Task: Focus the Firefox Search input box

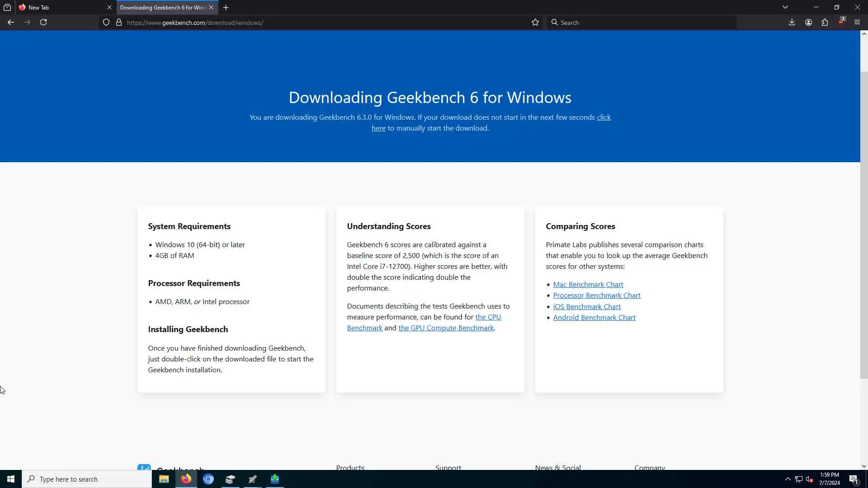Action: coord(642,22)
